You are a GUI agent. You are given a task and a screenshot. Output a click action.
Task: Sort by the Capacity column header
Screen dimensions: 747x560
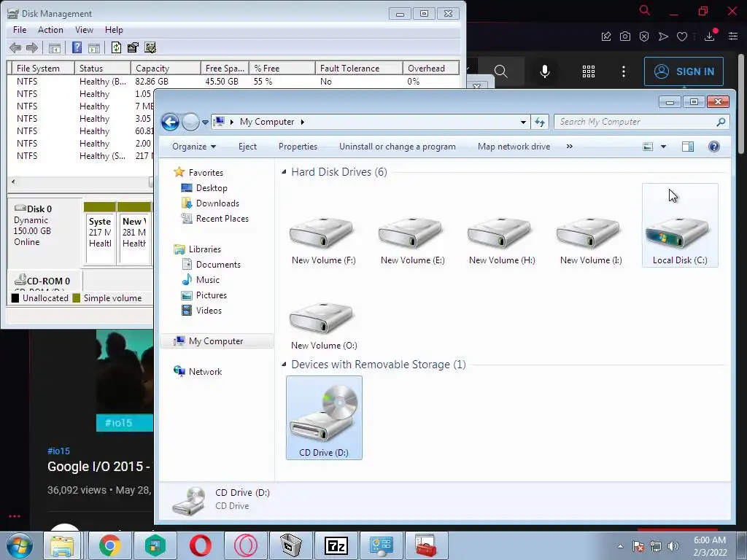pyautogui.click(x=166, y=68)
